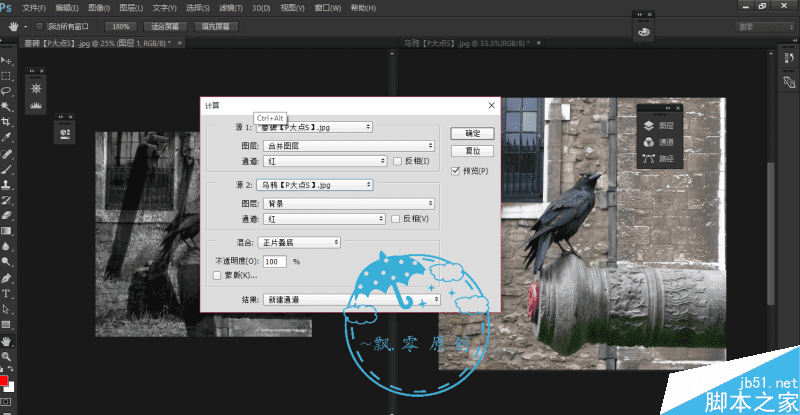800x415 pixels.
Task: Select the Lasso tool
Action: pos(6,91)
